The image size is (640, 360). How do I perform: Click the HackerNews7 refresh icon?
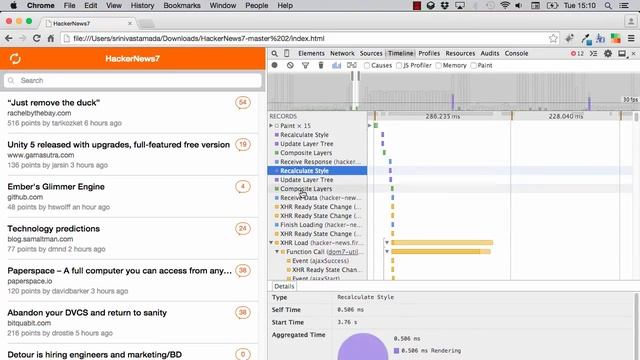15,59
